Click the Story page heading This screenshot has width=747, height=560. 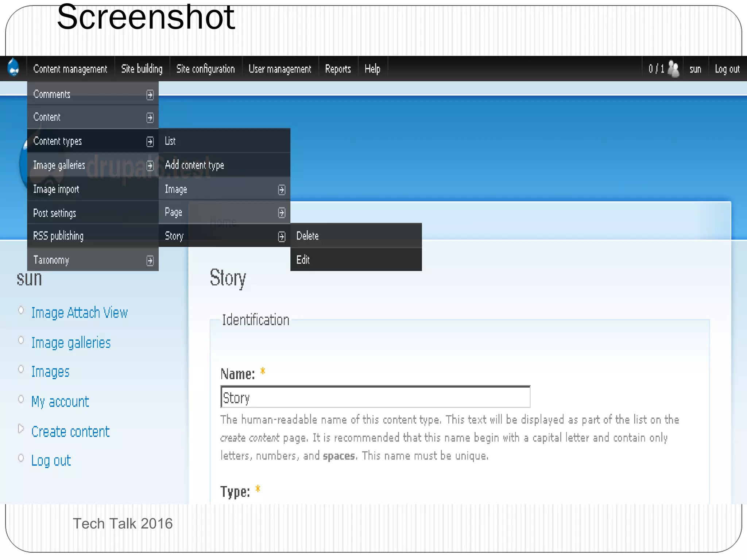(228, 278)
